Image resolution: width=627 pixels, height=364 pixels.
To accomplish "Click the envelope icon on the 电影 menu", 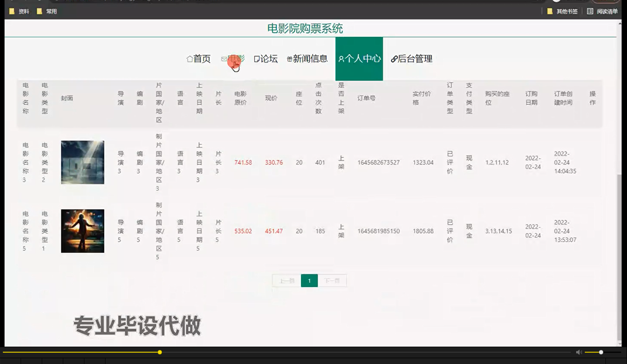I will click(x=224, y=58).
